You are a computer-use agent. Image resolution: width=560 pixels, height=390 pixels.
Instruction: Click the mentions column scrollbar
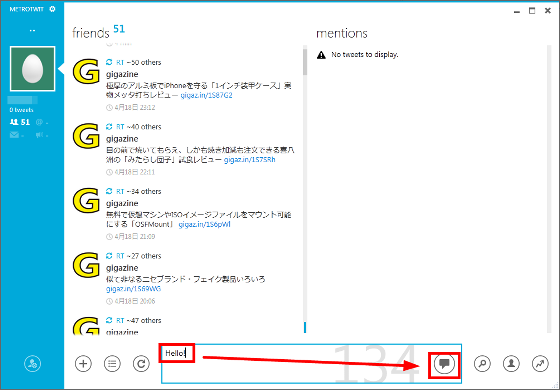tap(549, 189)
